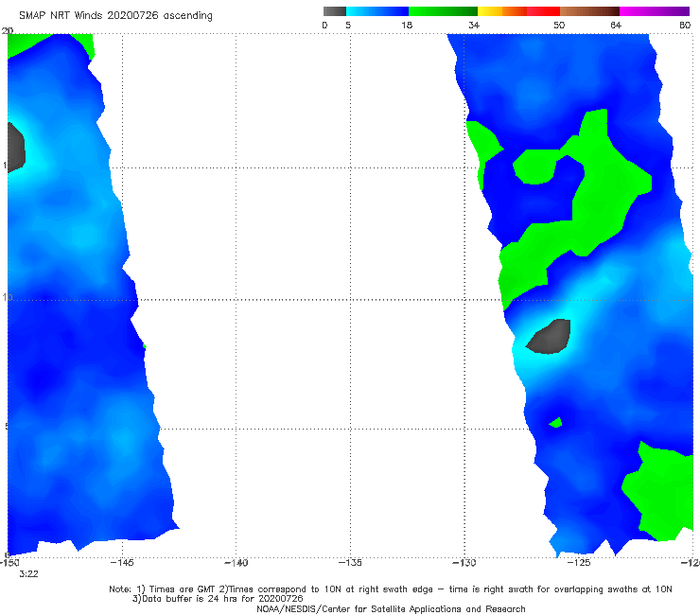The image size is (700, 615).
Task: Pick the magenta 64-80 colorbar segment
Action: (655, 11)
